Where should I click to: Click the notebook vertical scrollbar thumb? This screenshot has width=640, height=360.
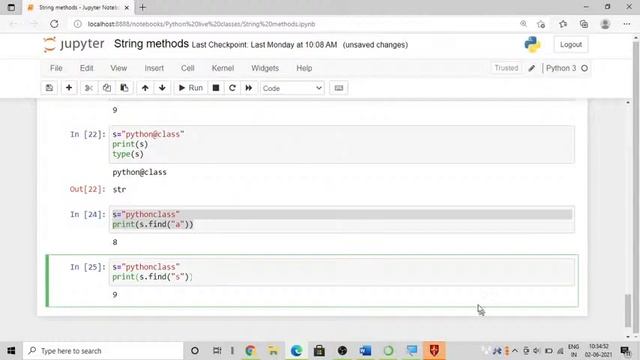click(x=628, y=311)
